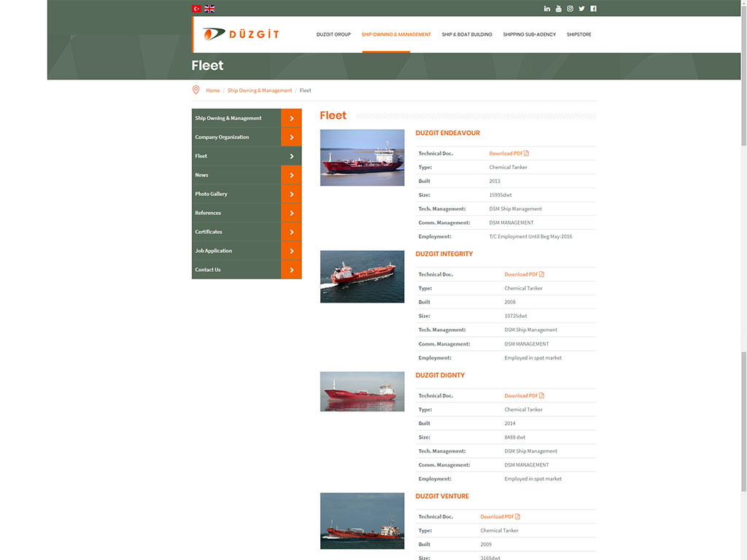747x560 pixels.
Task: Click the News sidebar arrow
Action: [292, 175]
